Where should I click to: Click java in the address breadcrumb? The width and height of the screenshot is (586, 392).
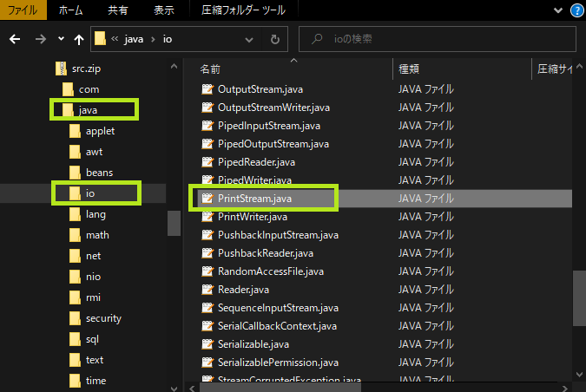tap(134, 39)
